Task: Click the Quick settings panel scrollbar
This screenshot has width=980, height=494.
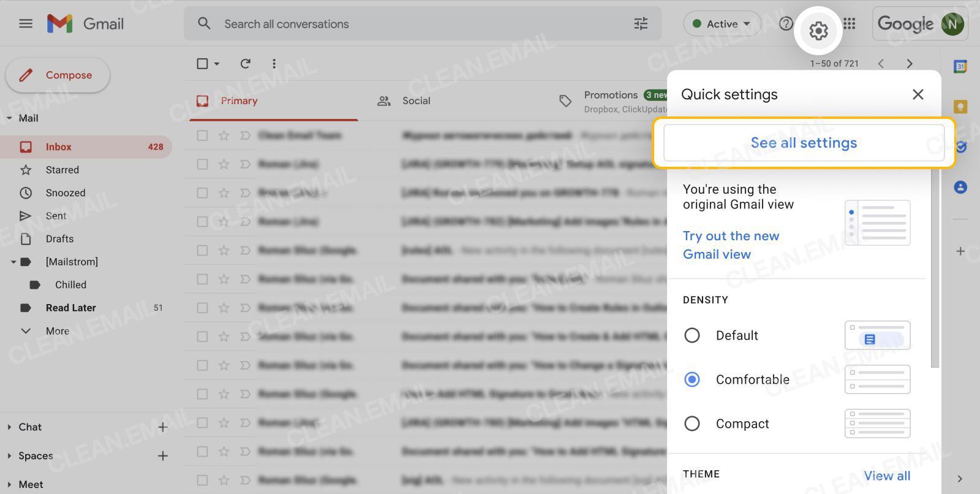Action: pos(935,268)
